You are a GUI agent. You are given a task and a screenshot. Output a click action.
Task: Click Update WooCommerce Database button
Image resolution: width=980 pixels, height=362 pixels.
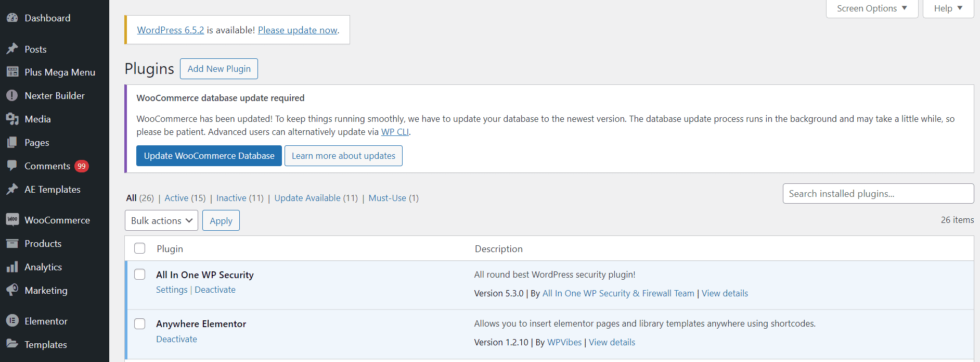[209, 156]
